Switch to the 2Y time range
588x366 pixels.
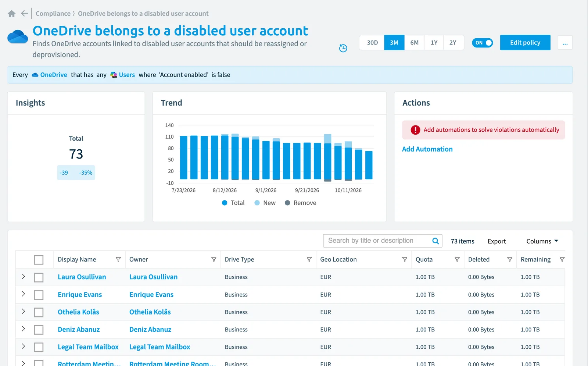(x=453, y=43)
